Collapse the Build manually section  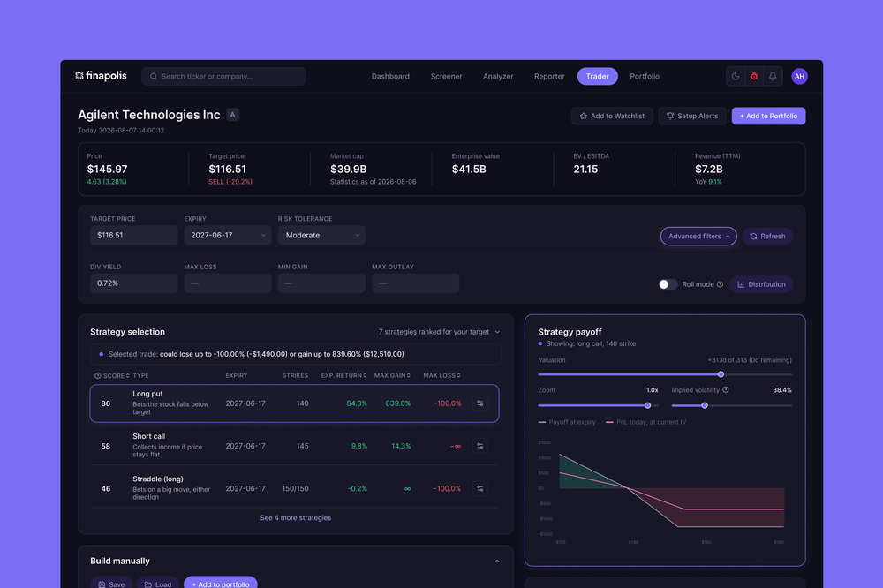click(x=496, y=561)
